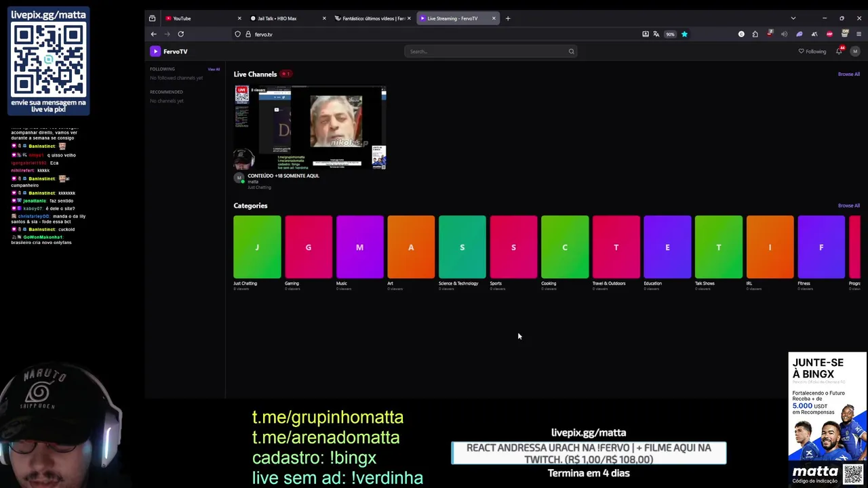Image resolution: width=868 pixels, height=488 pixels.
Task: Click the Live Channels heading
Action: [x=255, y=74]
